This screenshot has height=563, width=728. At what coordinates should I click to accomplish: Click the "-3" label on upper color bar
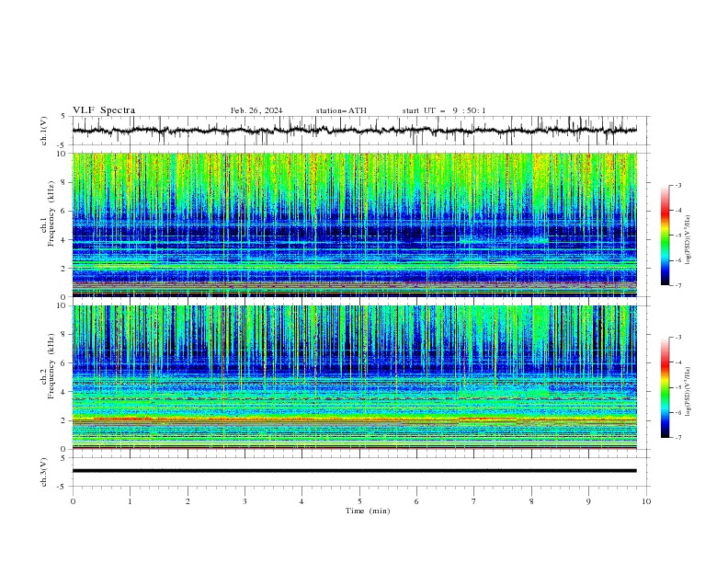point(678,185)
